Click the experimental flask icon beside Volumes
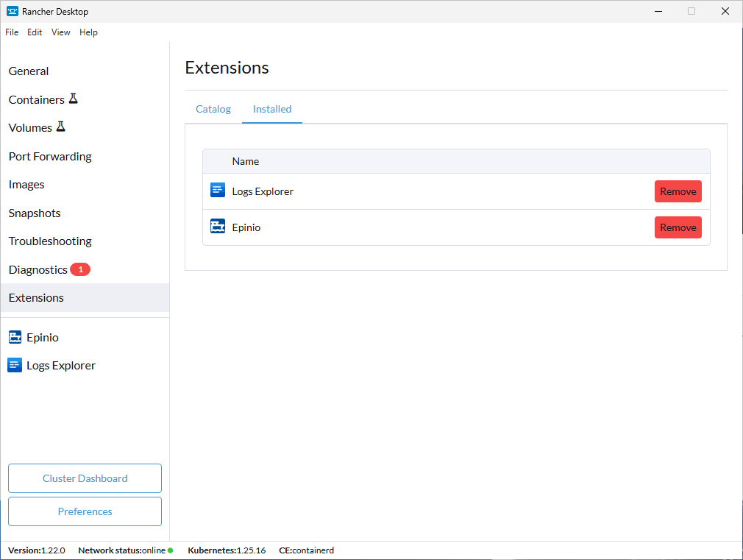 (x=61, y=127)
